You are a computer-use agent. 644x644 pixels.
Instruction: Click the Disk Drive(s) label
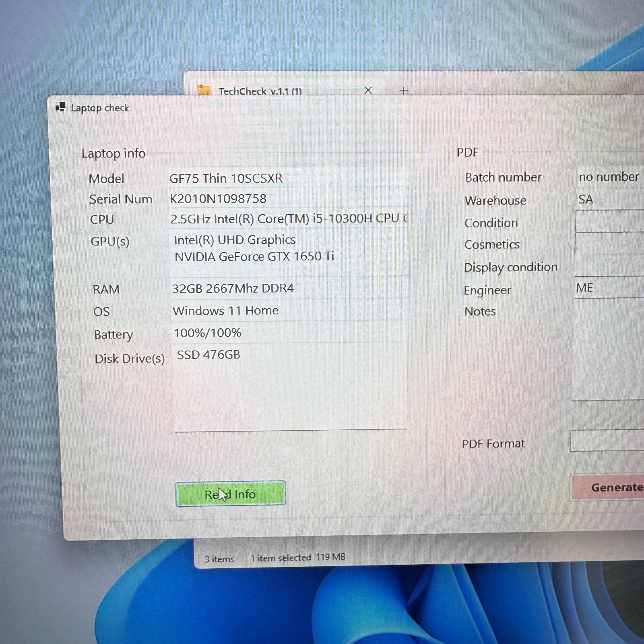point(130,359)
